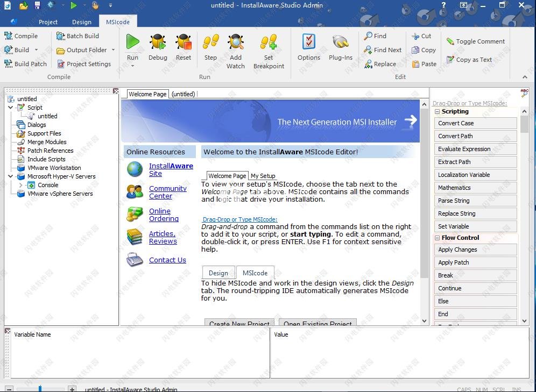The image size is (536, 392).
Task: Open the dropdown arrow next to Build
Action: click(x=36, y=50)
